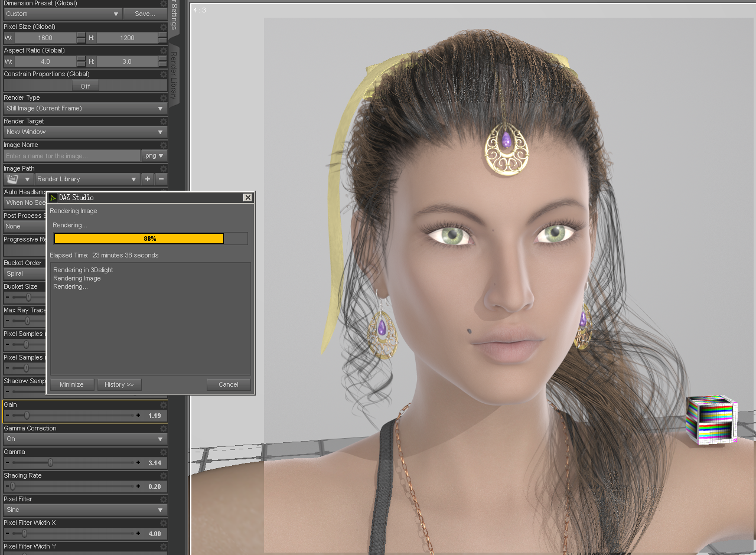Screen dimensions: 756x555
Task: Click Aspect Ratio width field 4.0
Action: (45, 61)
